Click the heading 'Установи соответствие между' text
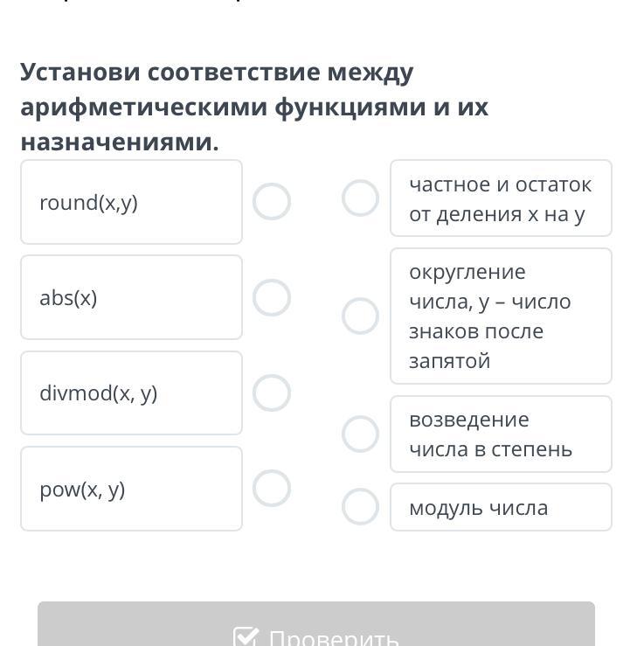Screen dimensions: 644x646 [217, 72]
